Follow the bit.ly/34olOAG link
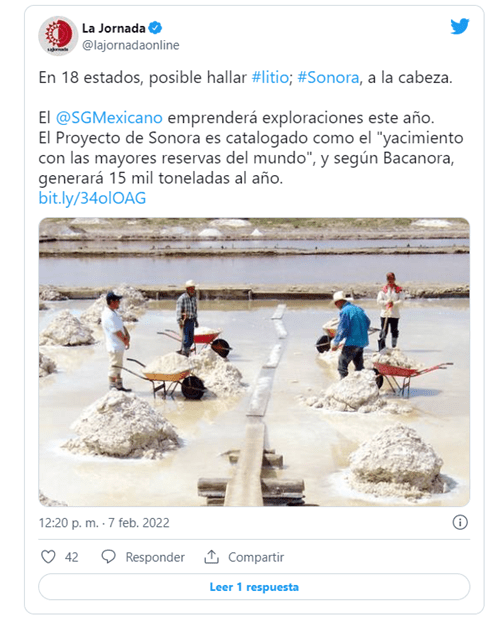The image size is (497, 622). tap(92, 198)
